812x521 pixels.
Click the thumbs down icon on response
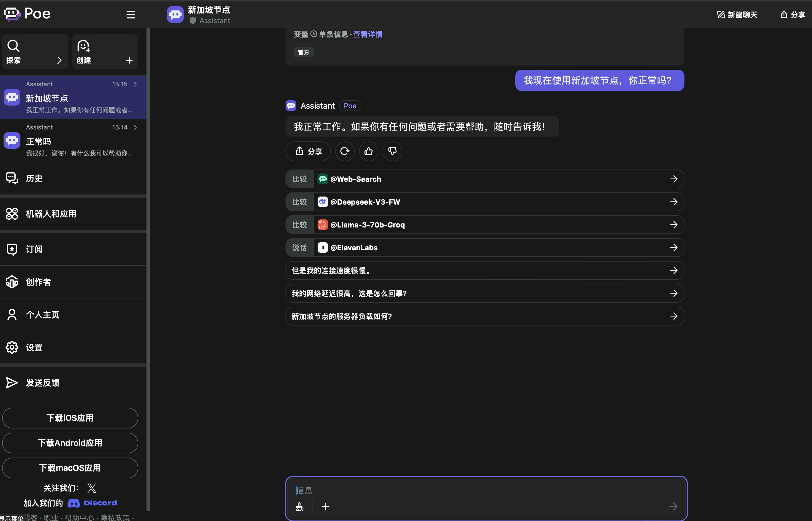pos(392,151)
